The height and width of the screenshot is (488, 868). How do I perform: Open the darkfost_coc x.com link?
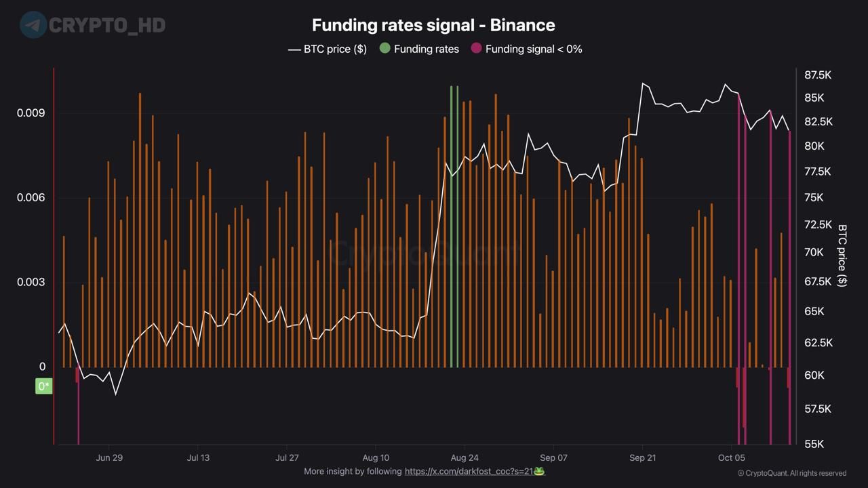pos(469,471)
